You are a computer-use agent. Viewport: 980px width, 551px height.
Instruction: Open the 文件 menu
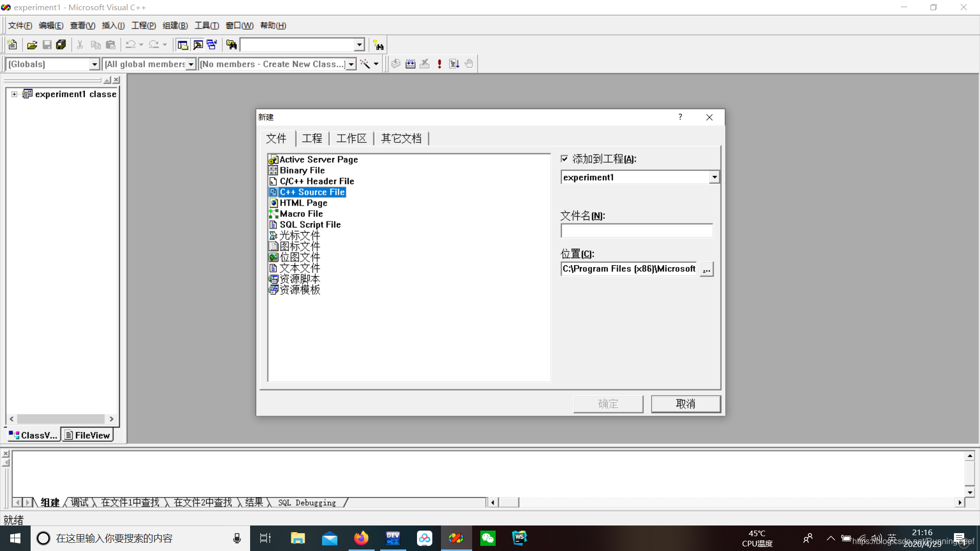click(20, 26)
